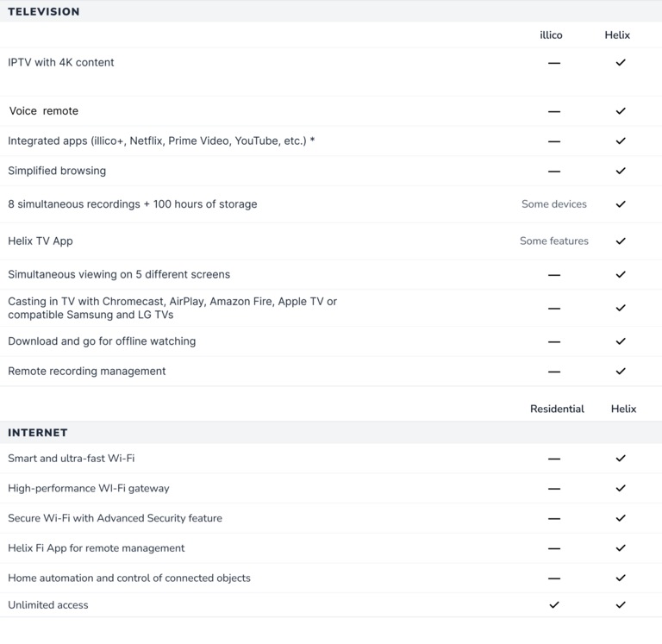This screenshot has height=644, width=662.
Task: Click the 'Some features' cell text
Action: point(554,241)
